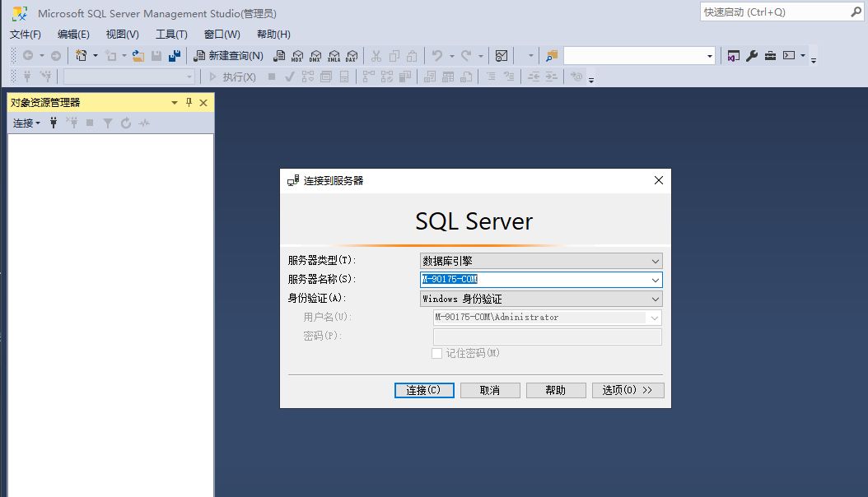868x497 pixels.
Task: Open a new DMX query
Action: tap(315, 55)
